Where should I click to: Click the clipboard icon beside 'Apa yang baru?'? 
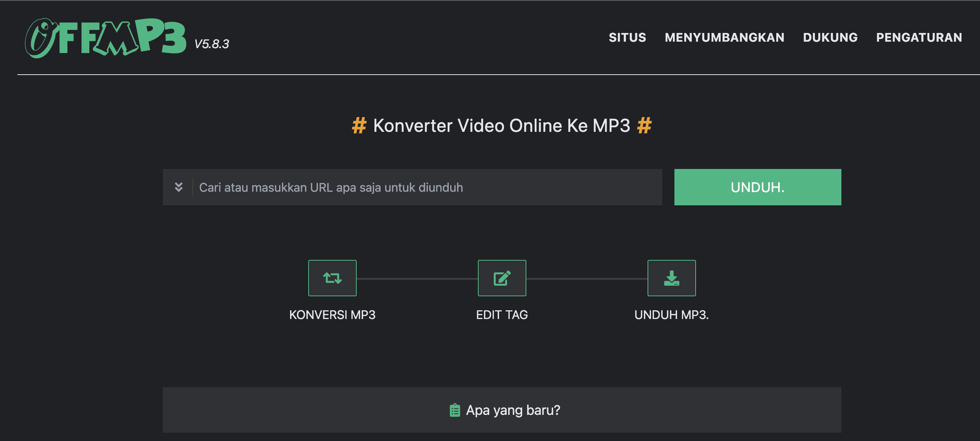point(455,410)
